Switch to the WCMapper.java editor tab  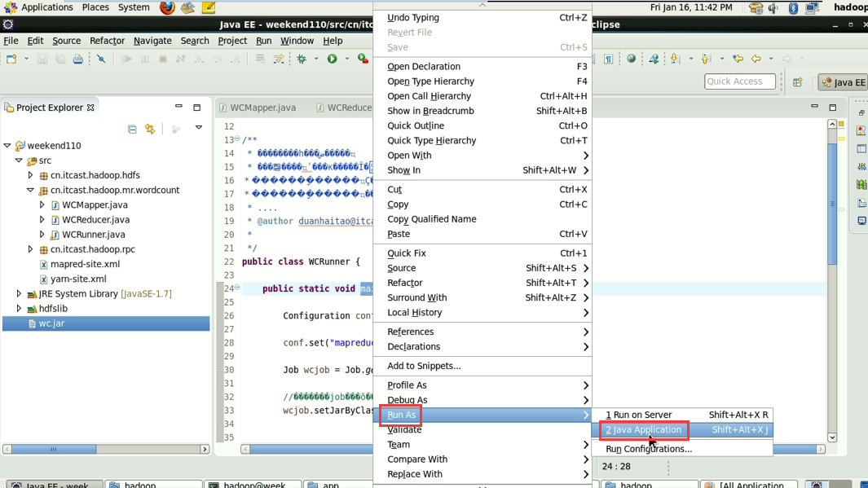pos(258,108)
